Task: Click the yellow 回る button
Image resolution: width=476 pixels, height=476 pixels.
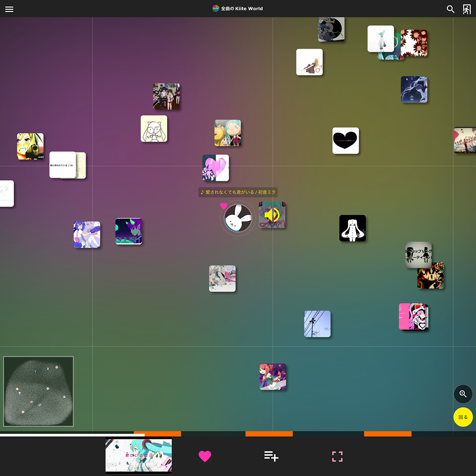Action: click(x=463, y=417)
